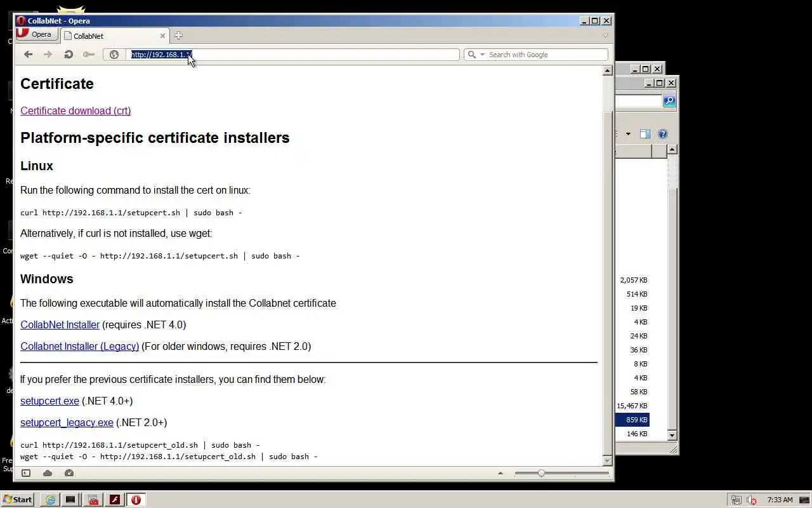812x508 pixels.
Task: Click the page scrollbar up arrow
Action: coord(607,70)
